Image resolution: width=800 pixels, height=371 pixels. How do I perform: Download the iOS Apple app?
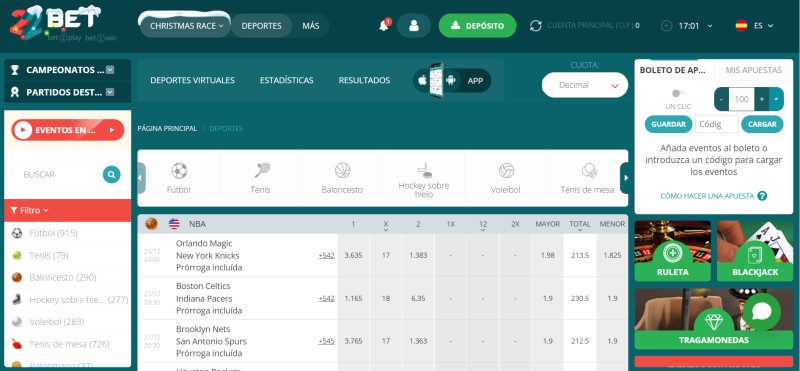click(422, 81)
